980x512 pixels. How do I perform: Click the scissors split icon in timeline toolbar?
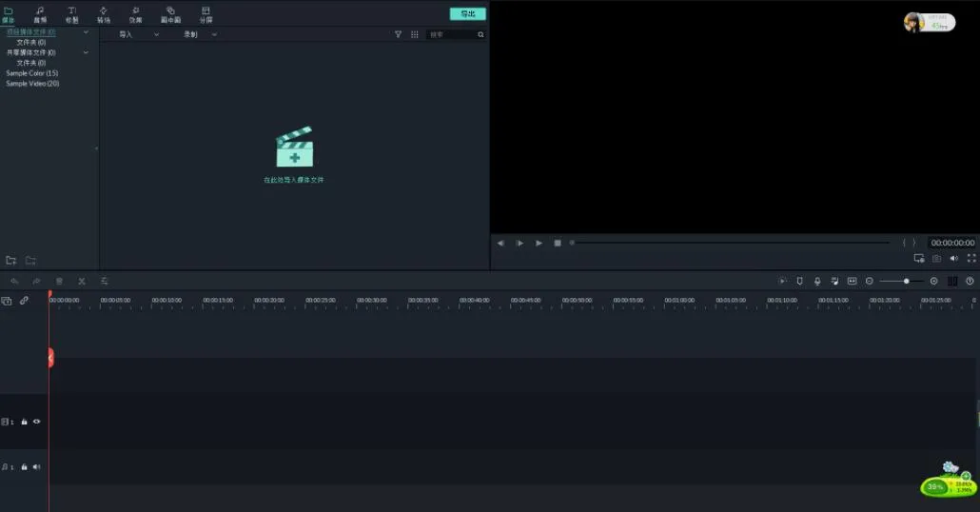click(82, 282)
